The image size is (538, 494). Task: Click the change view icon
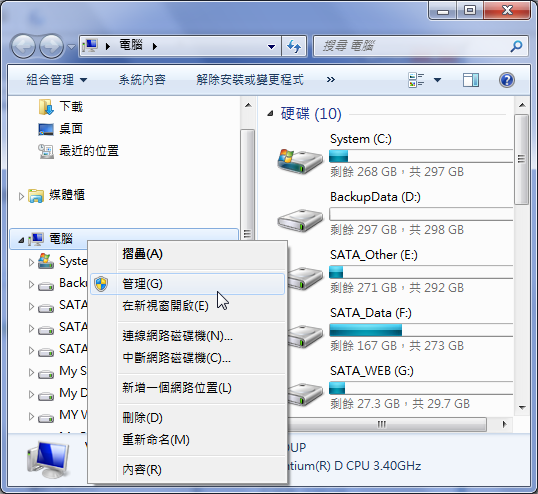[x=416, y=80]
